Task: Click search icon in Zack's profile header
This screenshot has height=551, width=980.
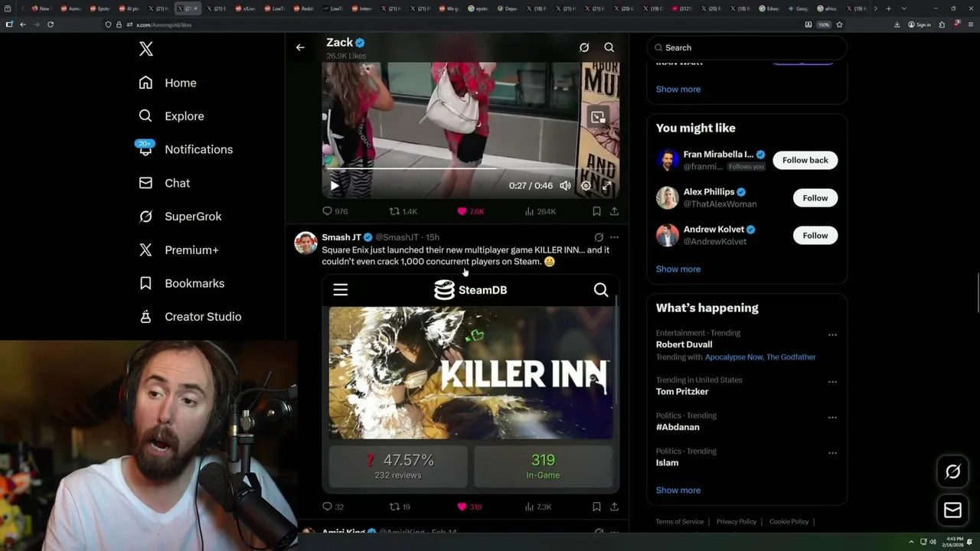Action: 609,47
